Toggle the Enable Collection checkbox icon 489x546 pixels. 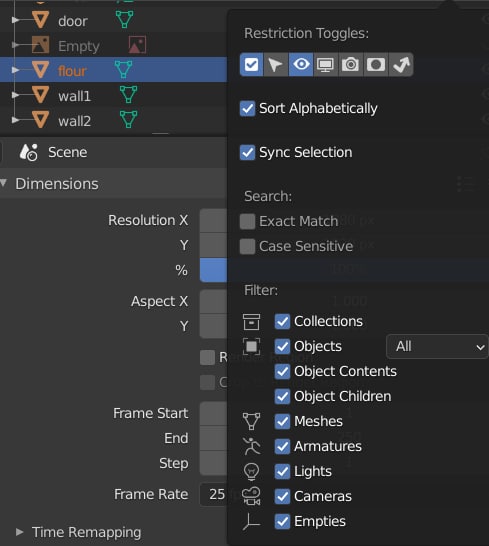(251, 65)
